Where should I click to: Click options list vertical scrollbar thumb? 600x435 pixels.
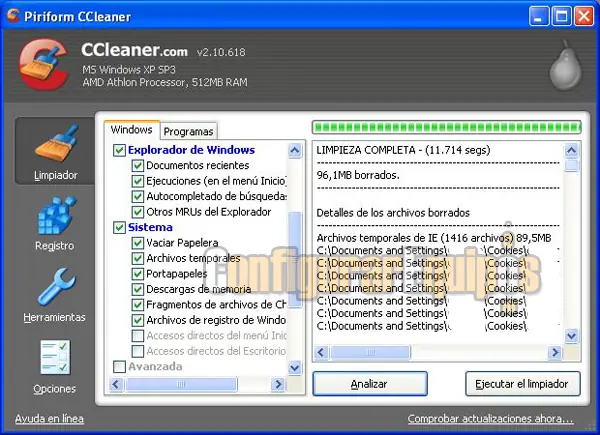coord(294,260)
